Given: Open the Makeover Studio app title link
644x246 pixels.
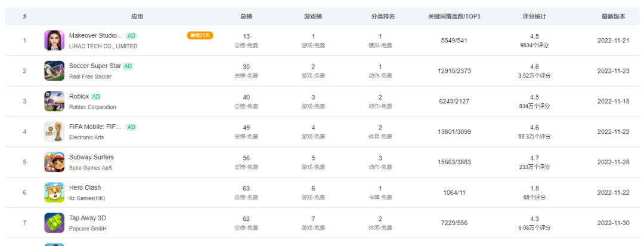Looking at the screenshot, I should click(x=96, y=36).
